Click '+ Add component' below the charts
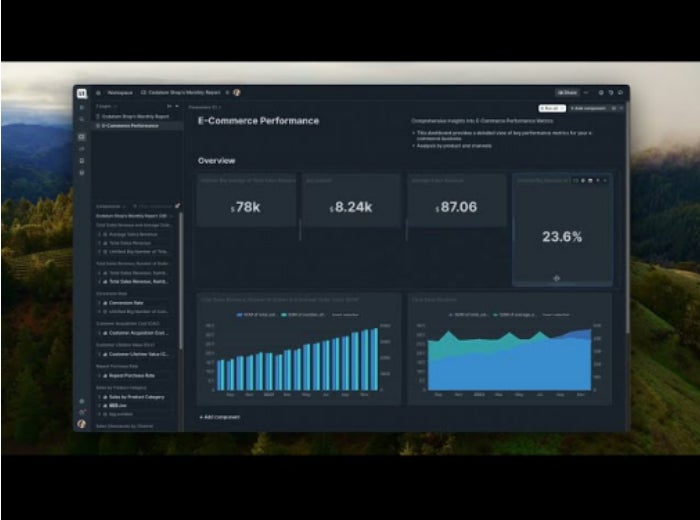The width and height of the screenshot is (700, 520). tap(220, 417)
